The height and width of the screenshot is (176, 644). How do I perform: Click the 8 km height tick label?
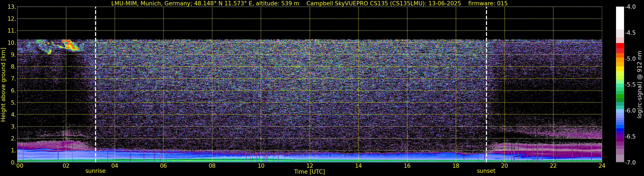13,67
